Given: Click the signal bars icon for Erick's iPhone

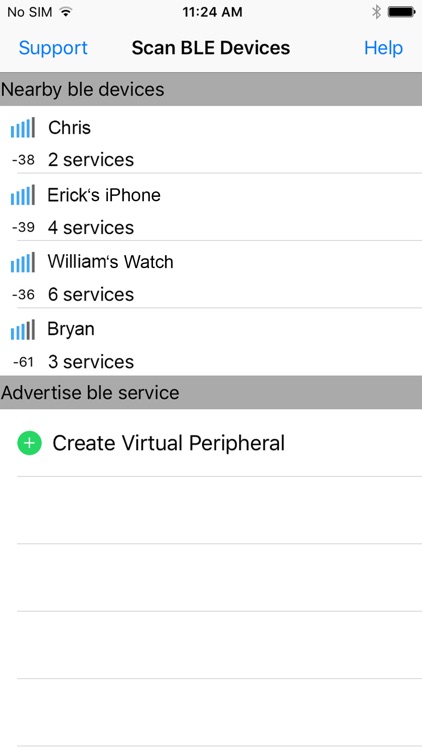Looking at the screenshot, I should pos(22,195).
